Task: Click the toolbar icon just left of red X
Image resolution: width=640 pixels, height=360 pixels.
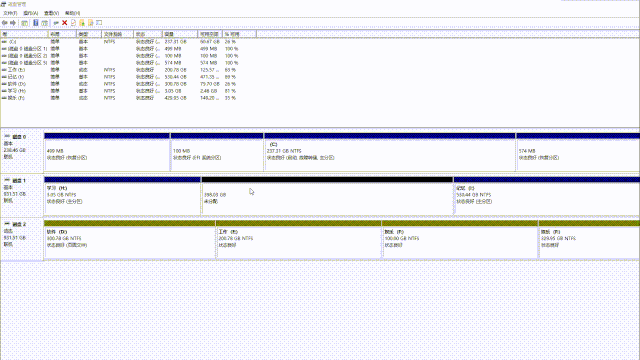Action: click(x=56, y=23)
